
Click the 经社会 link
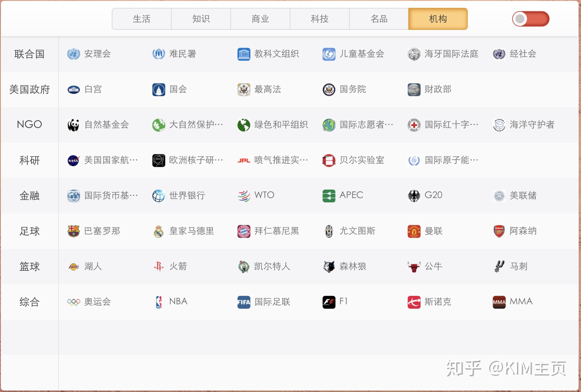click(523, 54)
